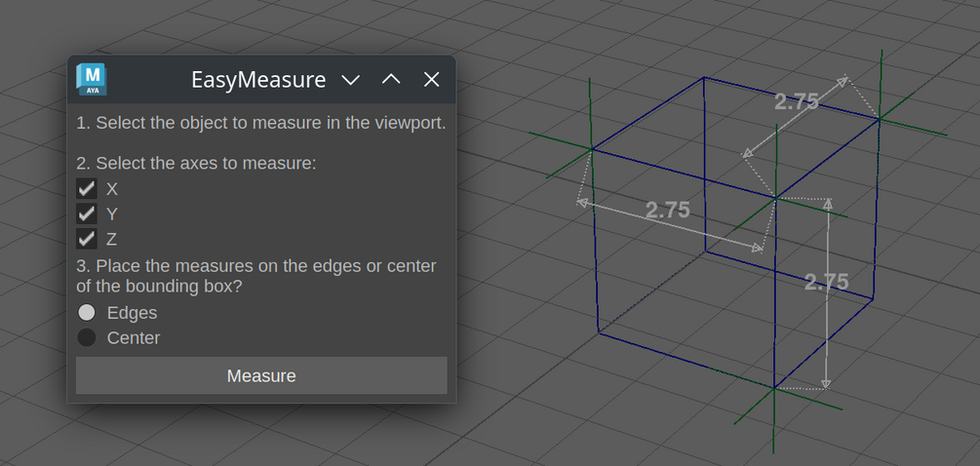Select the Center radio button
The height and width of the screenshot is (466, 980).
click(x=86, y=337)
